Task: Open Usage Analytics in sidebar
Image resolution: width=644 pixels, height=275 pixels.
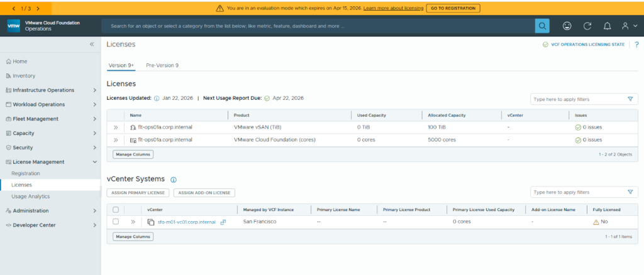Action: pos(30,196)
